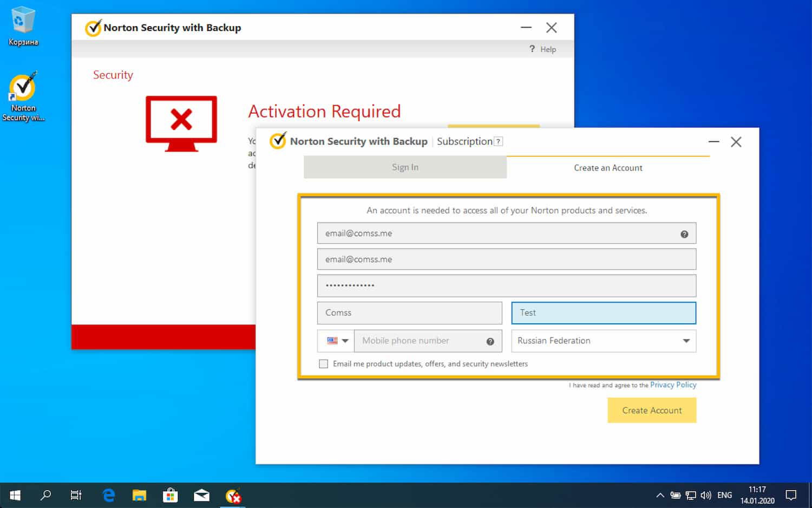This screenshot has height=508, width=812.
Task: Open notification center icon
Action: pos(791,495)
